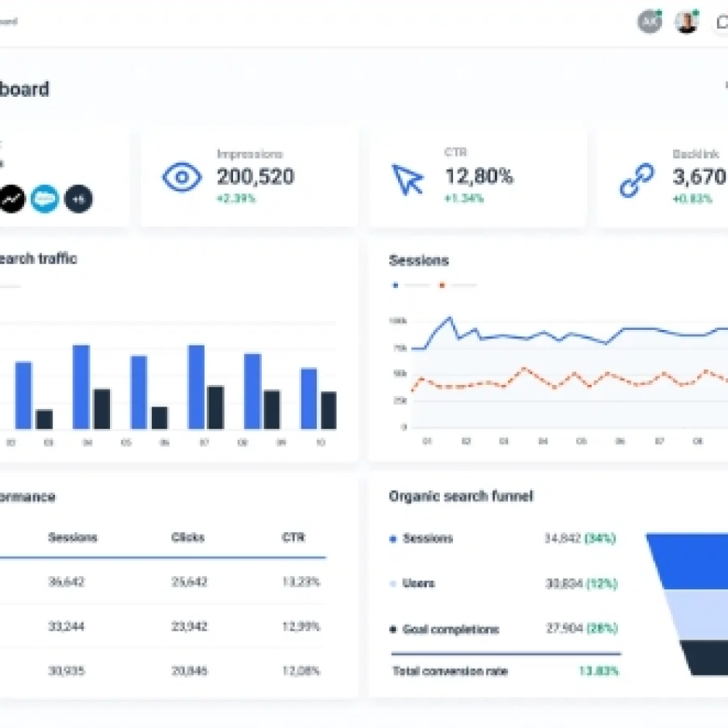Click the black trend-line integration icon
This screenshot has width=728, height=728.
(12, 199)
